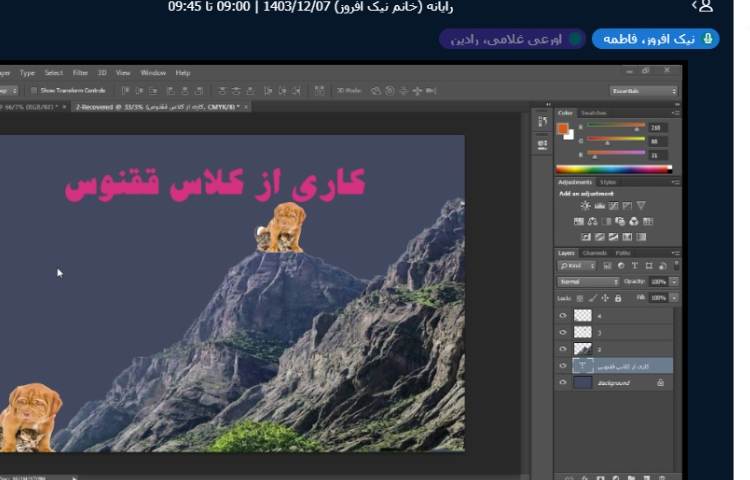Image resolution: width=750 pixels, height=480 pixels.
Task: Lock all for the selected layer
Action: tap(618, 298)
